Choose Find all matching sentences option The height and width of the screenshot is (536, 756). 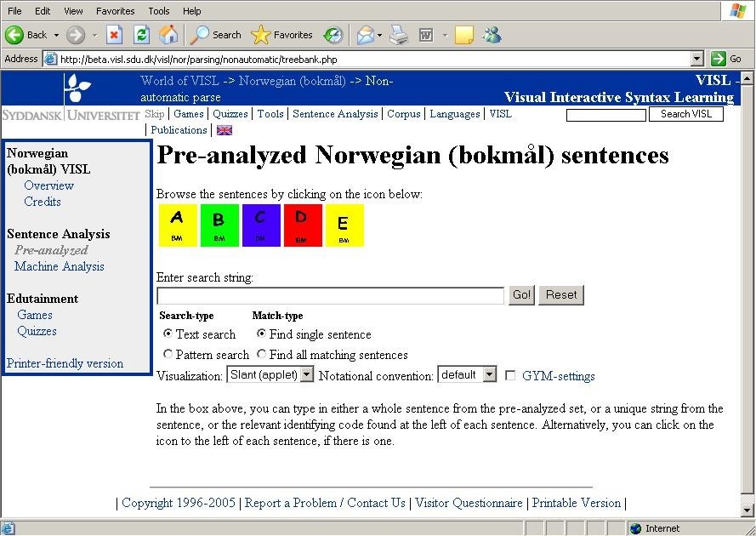coord(261,354)
